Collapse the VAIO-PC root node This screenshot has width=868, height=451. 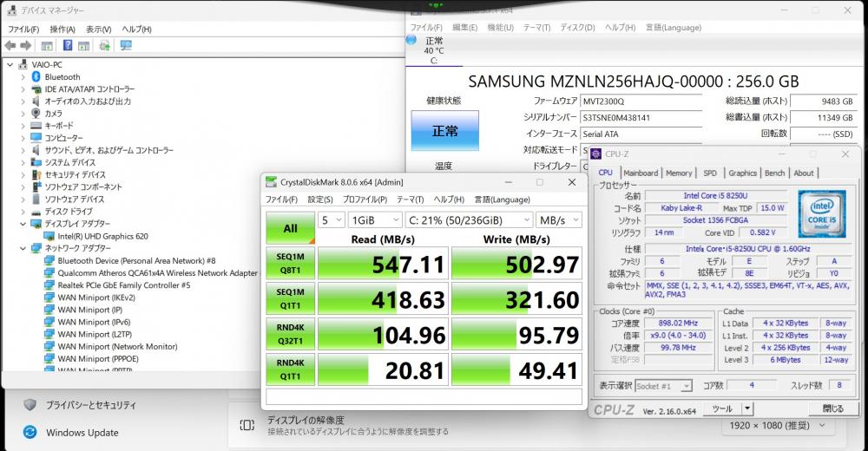(10, 64)
